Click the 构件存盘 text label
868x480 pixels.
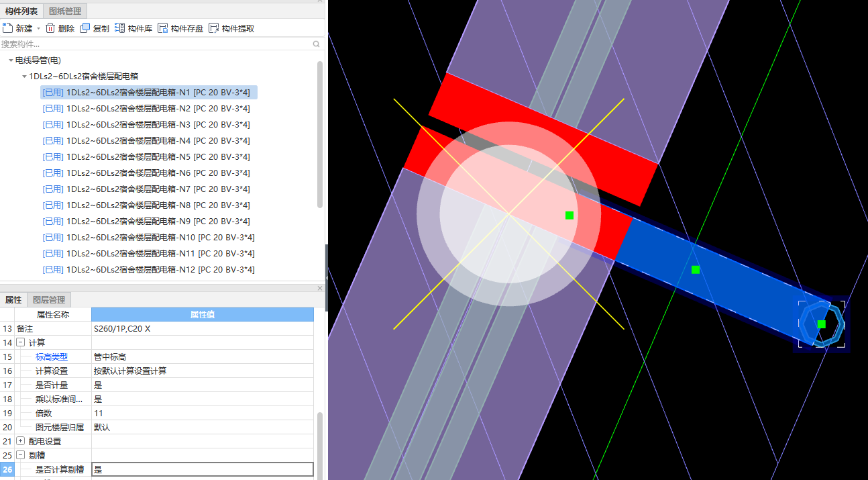coord(187,29)
